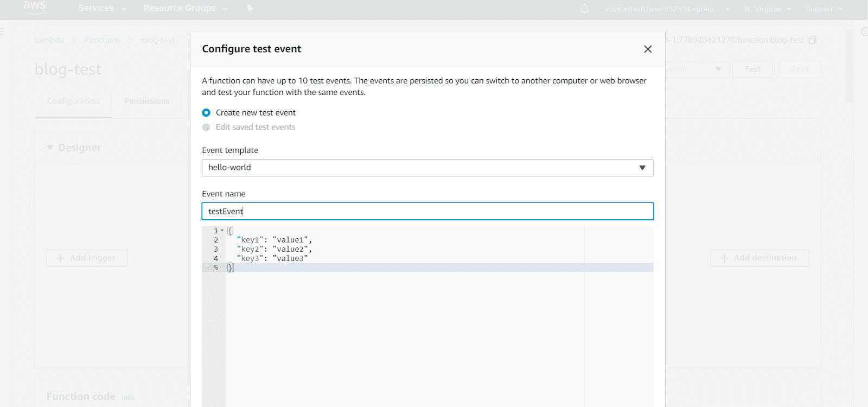
Task: Collapse the Designer section
Action: pyautogui.click(x=50, y=148)
